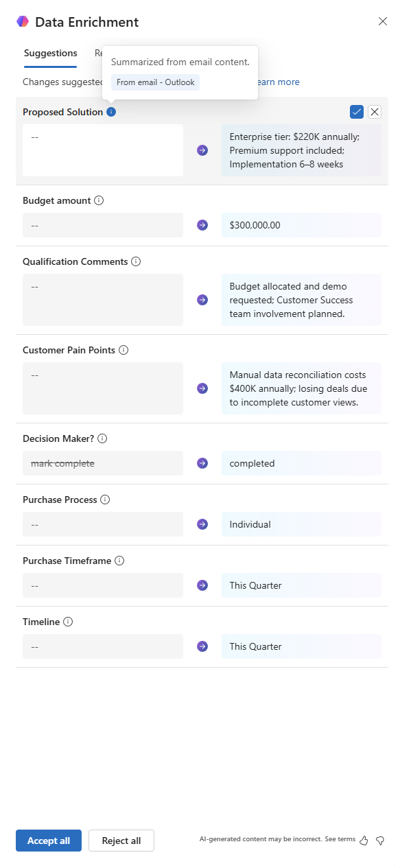Image resolution: width=400 pixels, height=868 pixels.
Task: Accept the Proposed Solution suggestion with the checkmark
Action: click(357, 112)
